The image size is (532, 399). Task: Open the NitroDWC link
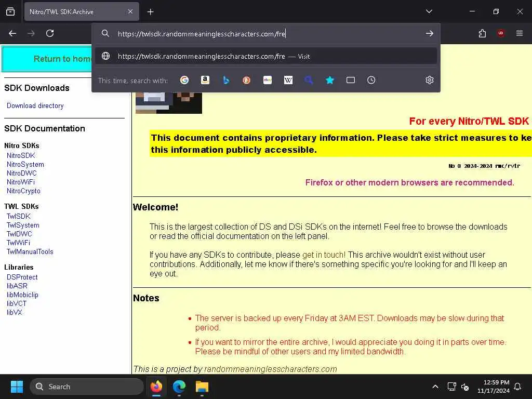point(22,173)
